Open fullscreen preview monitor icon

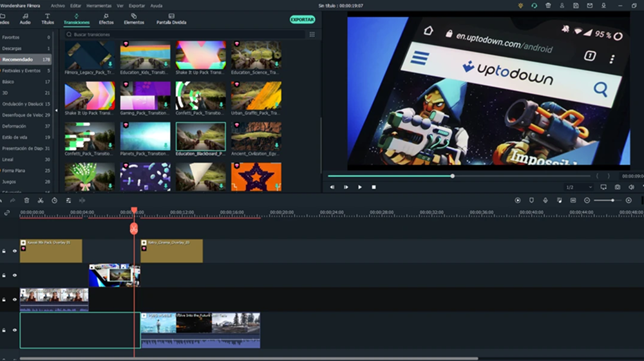[x=603, y=187]
